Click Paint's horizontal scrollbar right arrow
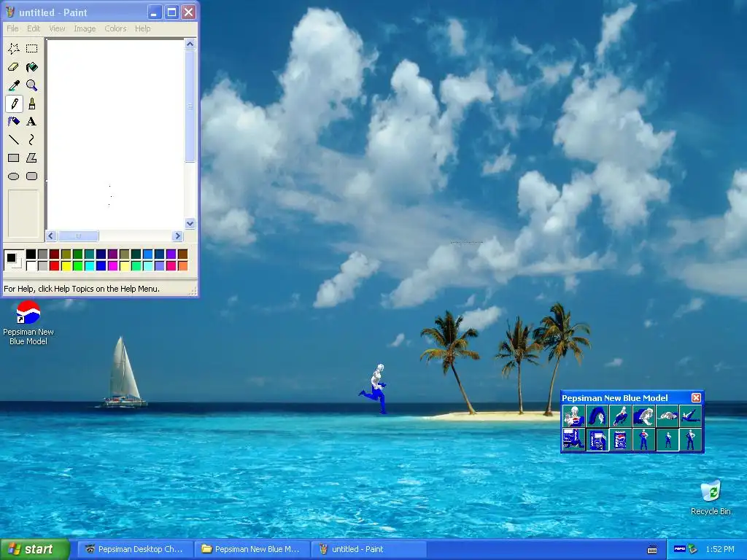Screen dimensions: 747x560 pyautogui.click(x=178, y=236)
